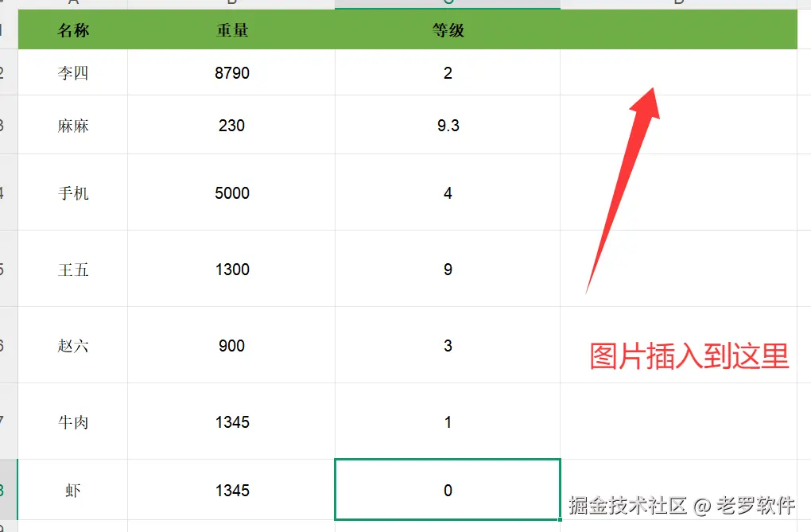
Task: Select the 名称 header cell
Action: pyautogui.click(x=73, y=29)
